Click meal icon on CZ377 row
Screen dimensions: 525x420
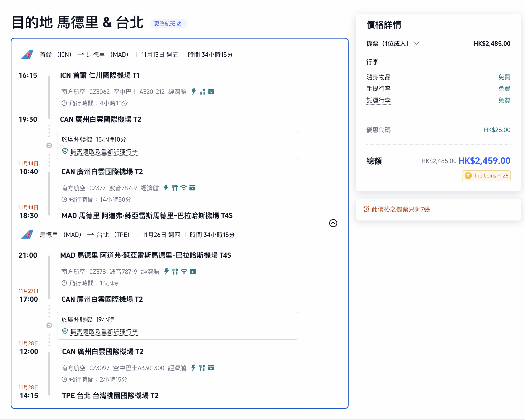point(175,188)
